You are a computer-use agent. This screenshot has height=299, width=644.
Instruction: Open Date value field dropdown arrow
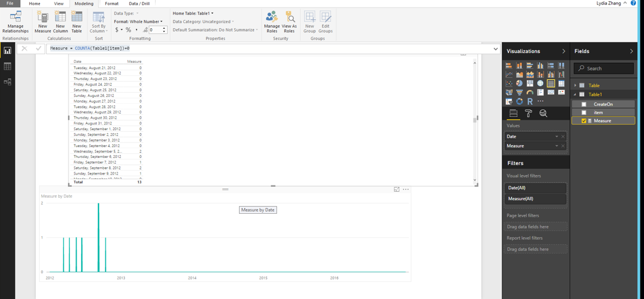(557, 137)
